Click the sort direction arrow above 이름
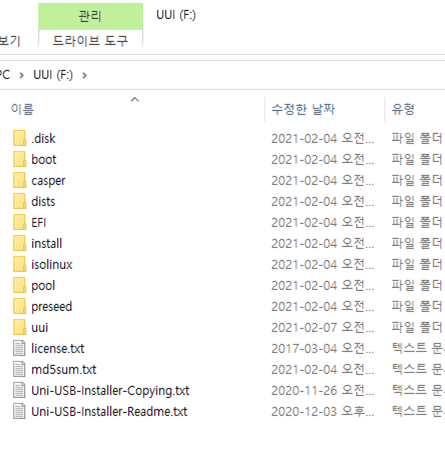This screenshot has width=445, height=474. (x=135, y=99)
